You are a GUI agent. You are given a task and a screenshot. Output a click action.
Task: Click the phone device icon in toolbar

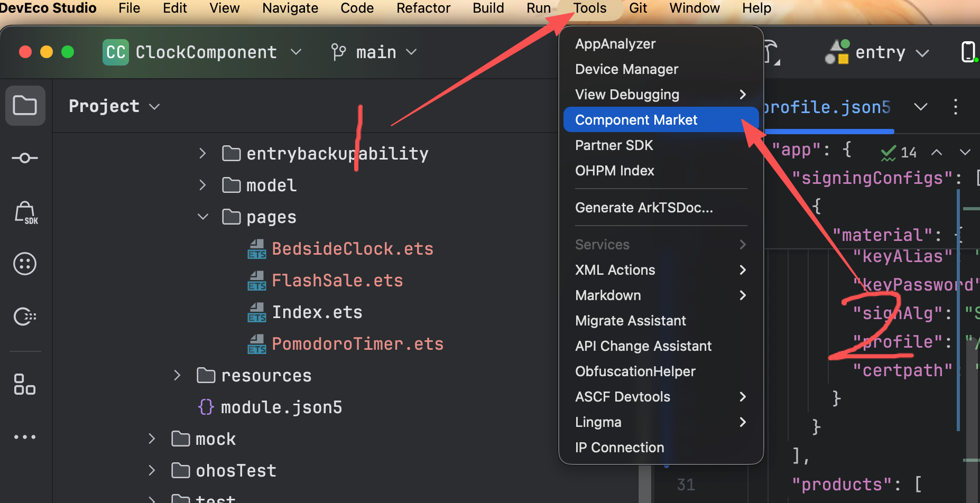[968, 52]
